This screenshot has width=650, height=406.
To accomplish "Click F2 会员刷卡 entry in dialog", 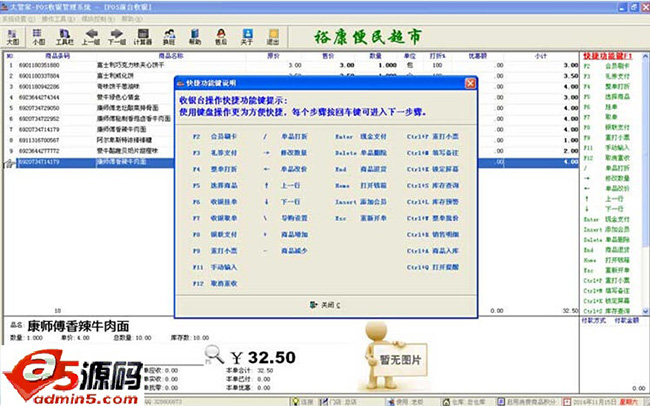I will (216, 136).
